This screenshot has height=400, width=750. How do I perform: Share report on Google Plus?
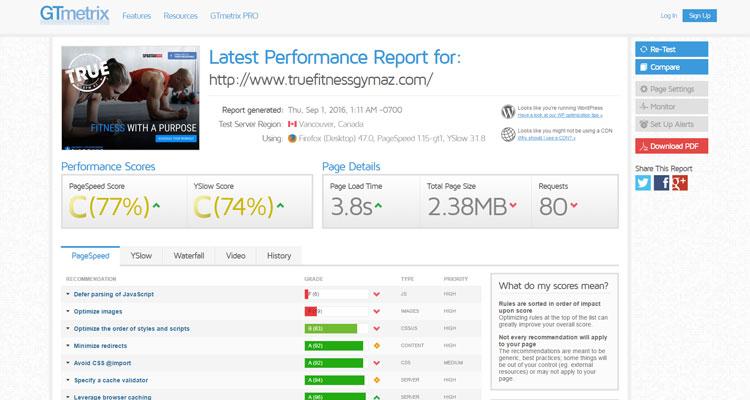coord(679,183)
